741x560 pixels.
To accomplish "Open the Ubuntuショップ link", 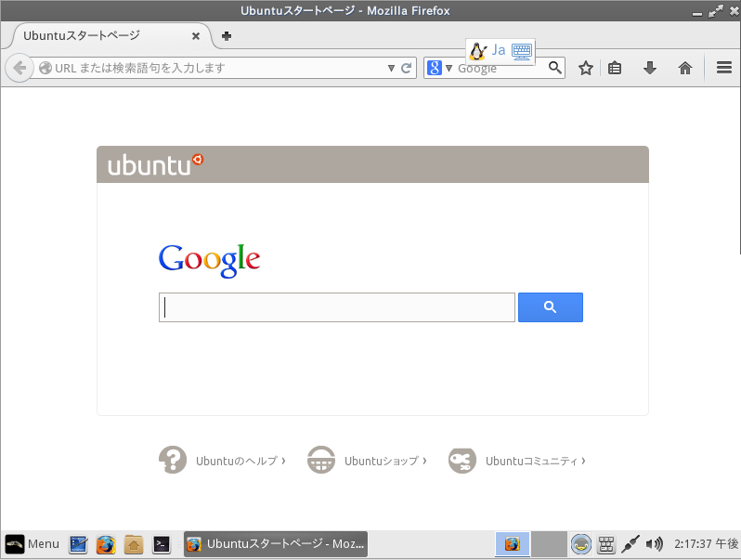I will [x=385, y=461].
